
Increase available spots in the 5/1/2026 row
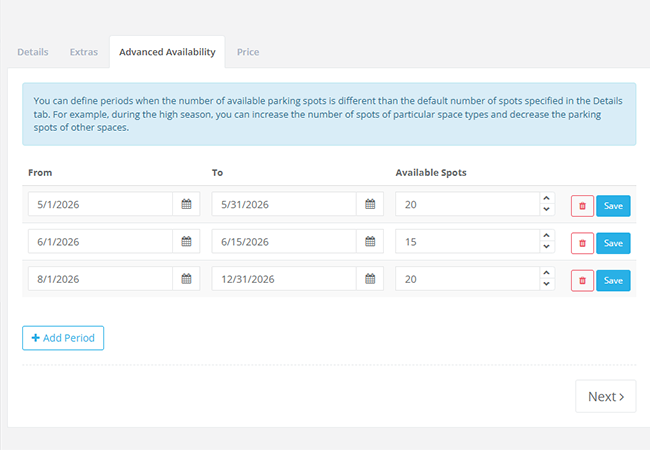[546, 198]
